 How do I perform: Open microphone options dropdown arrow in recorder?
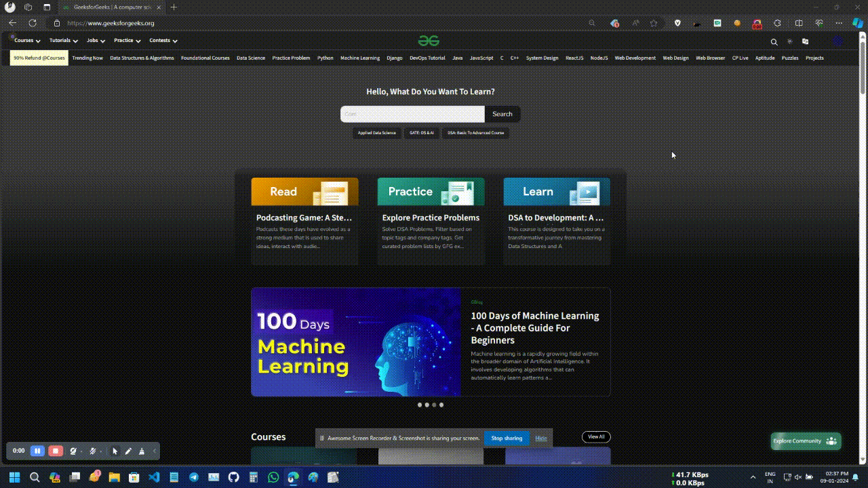(100, 451)
